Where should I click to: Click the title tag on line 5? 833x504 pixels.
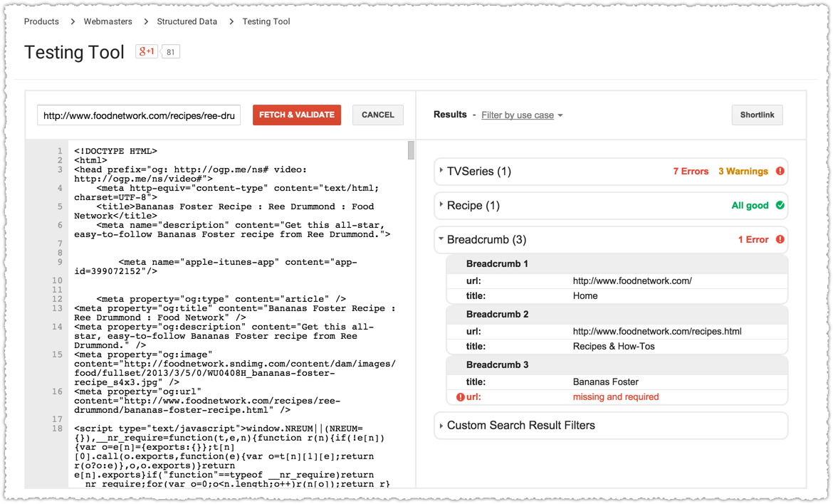point(224,211)
